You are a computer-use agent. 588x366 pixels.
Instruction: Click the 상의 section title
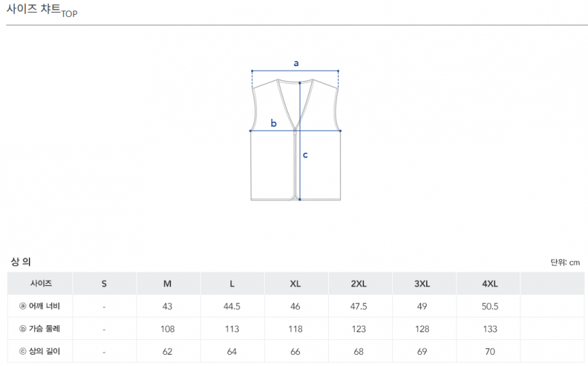pyautogui.click(x=20, y=262)
